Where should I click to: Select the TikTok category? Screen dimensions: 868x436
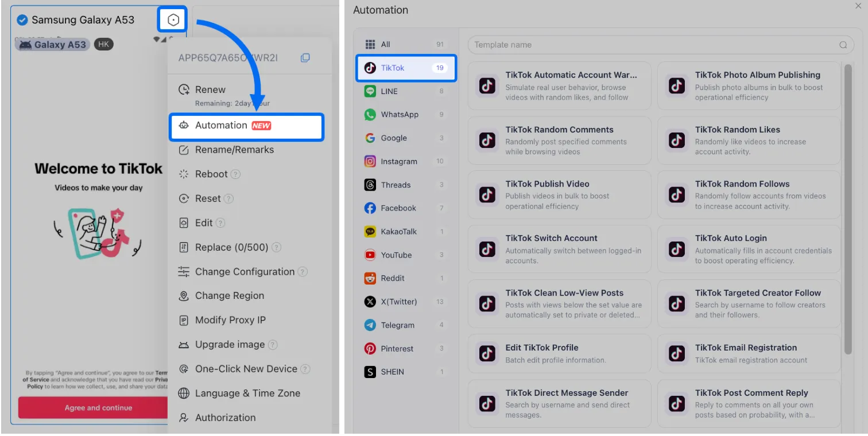point(405,68)
